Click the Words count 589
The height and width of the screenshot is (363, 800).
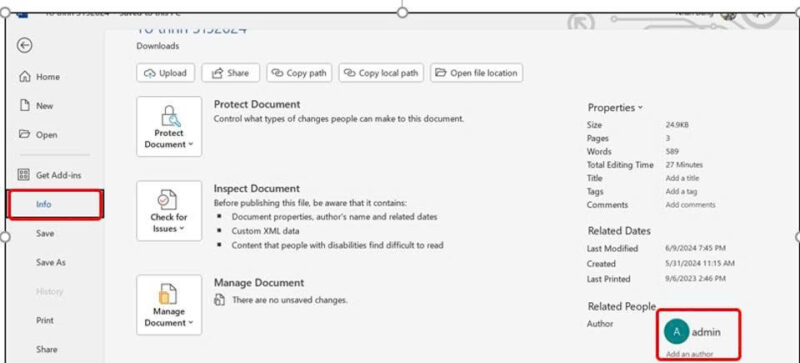(672, 152)
